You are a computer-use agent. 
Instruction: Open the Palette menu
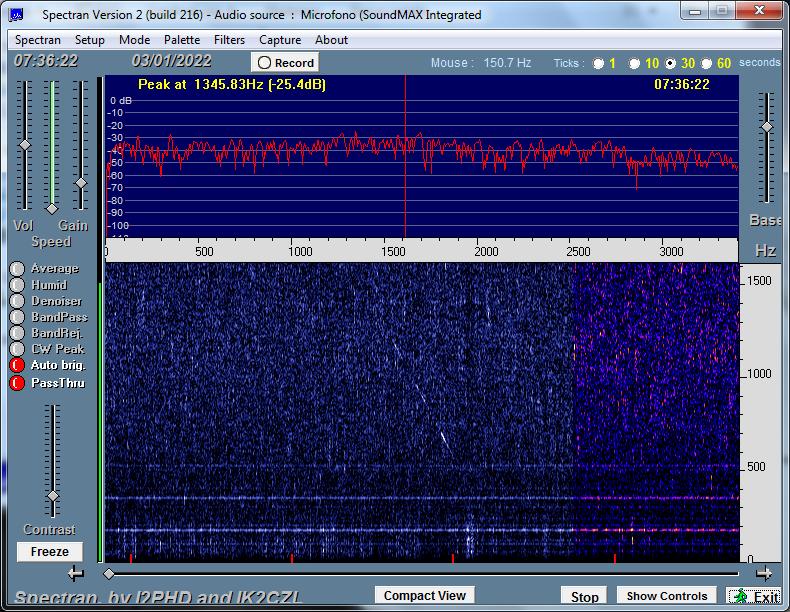(182, 40)
